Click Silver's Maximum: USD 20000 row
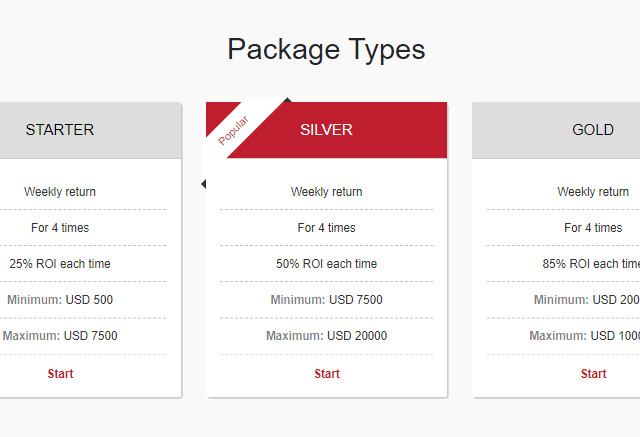This screenshot has height=437, width=640. (327, 335)
